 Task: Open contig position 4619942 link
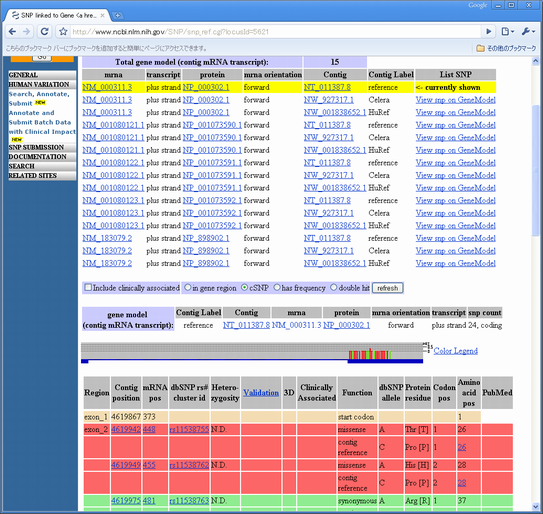point(126,429)
